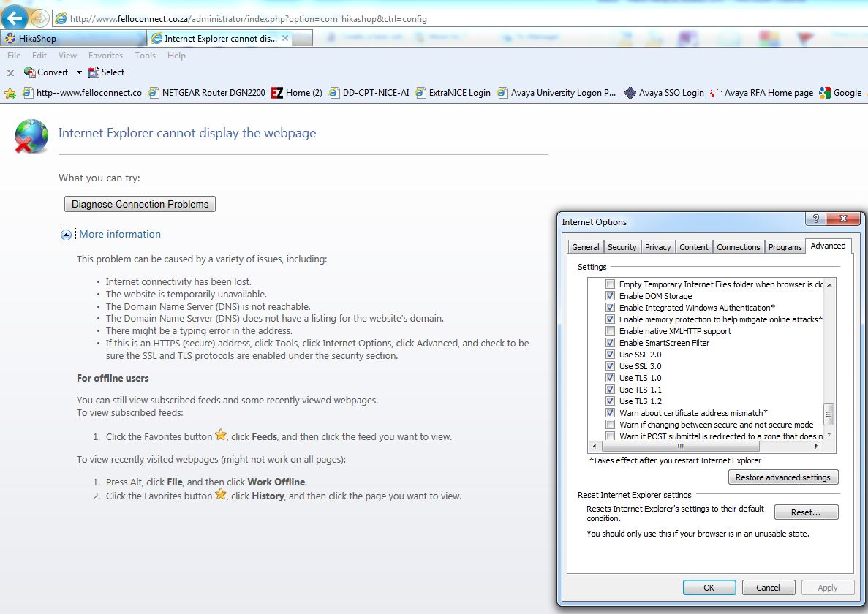
Task: Click the HikaShop tab favicon
Action: pyautogui.click(x=10, y=38)
